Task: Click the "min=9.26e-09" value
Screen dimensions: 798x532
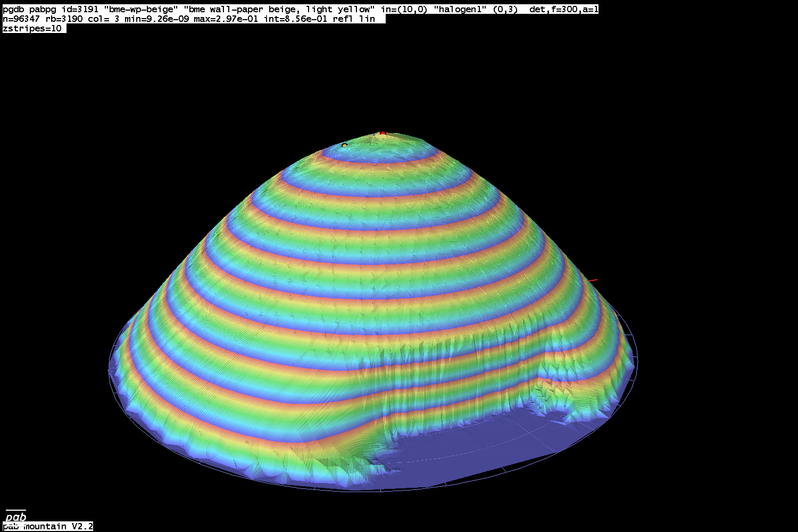Action: (157, 19)
